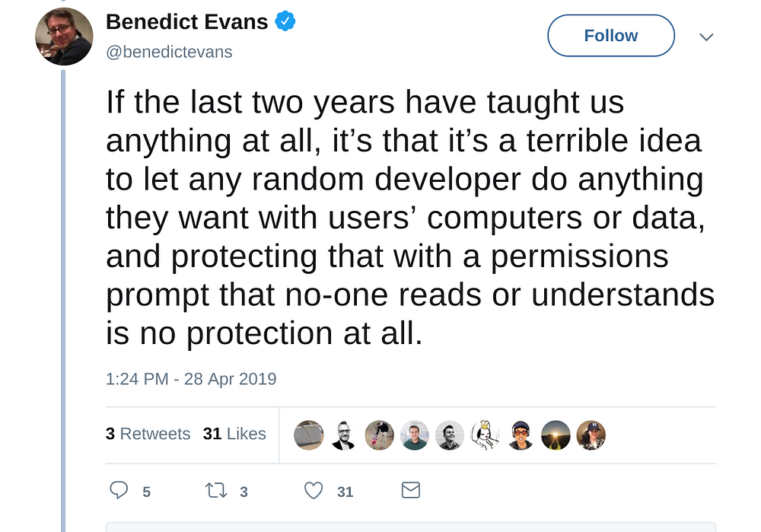The width and height of the screenshot is (761, 532).
Task: Click the Benedict Evans display name
Action: tap(187, 22)
